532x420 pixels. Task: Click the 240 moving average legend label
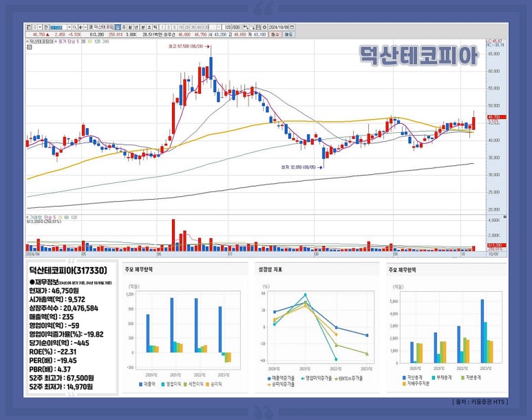(x=105, y=41)
